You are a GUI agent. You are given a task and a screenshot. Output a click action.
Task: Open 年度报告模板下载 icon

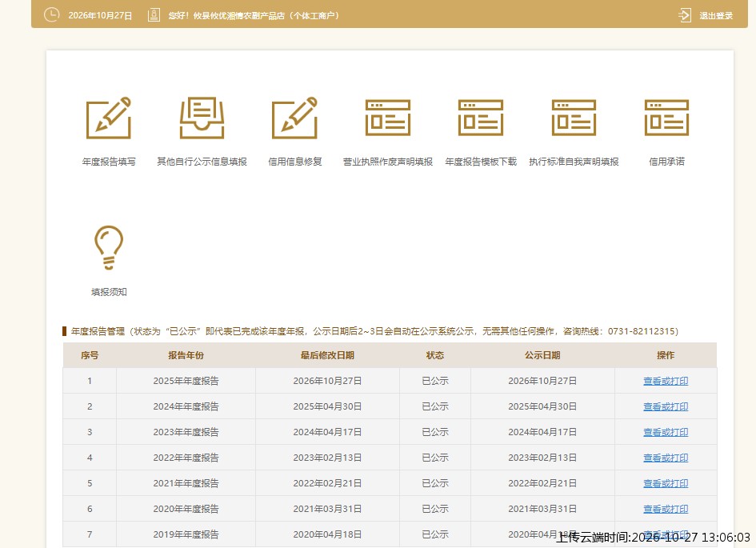tap(481, 118)
